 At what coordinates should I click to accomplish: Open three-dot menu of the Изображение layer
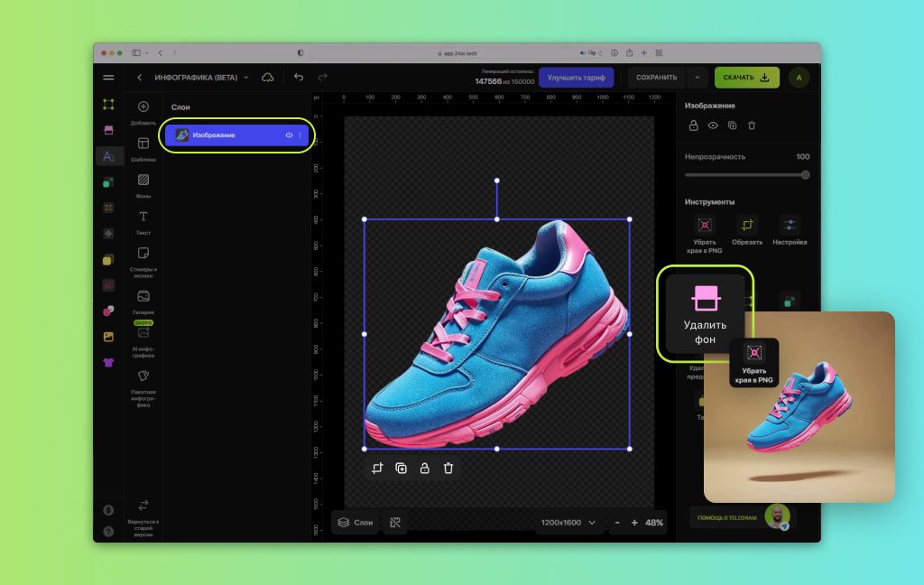pos(300,135)
